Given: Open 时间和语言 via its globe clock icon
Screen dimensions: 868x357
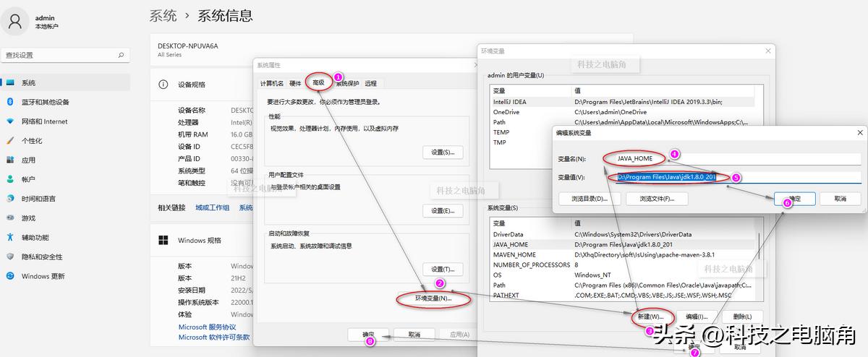Looking at the screenshot, I should (x=10, y=199).
